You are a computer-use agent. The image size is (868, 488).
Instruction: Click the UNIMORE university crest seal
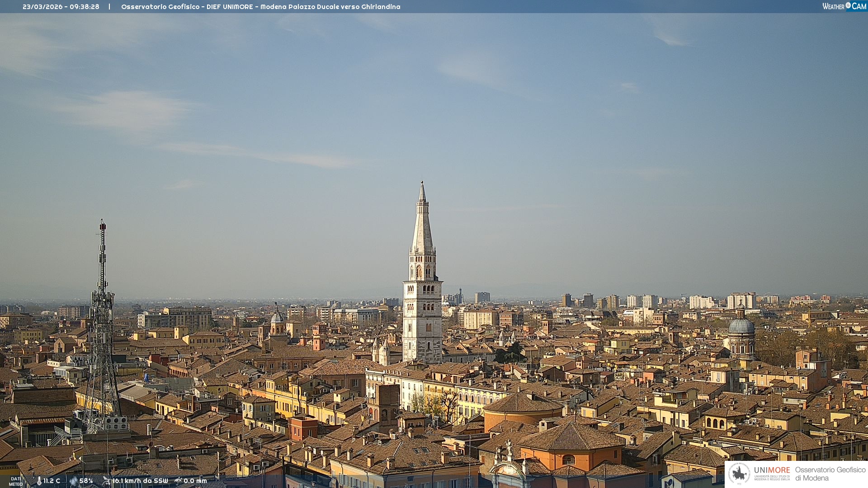click(740, 474)
